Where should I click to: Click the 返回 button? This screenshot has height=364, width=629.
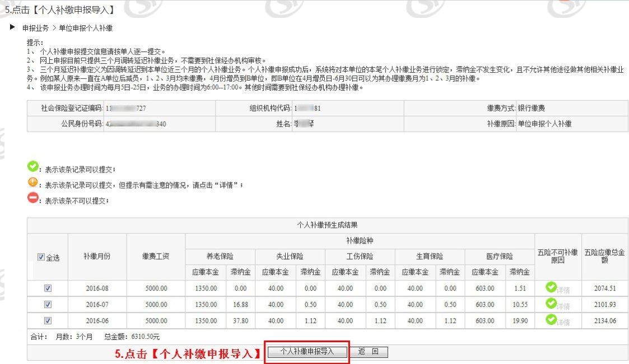click(x=369, y=352)
